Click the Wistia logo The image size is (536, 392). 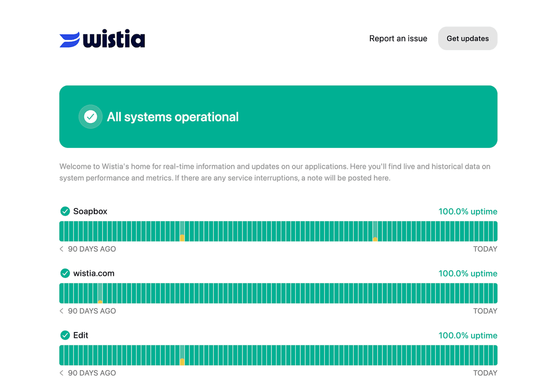[102, 38]
